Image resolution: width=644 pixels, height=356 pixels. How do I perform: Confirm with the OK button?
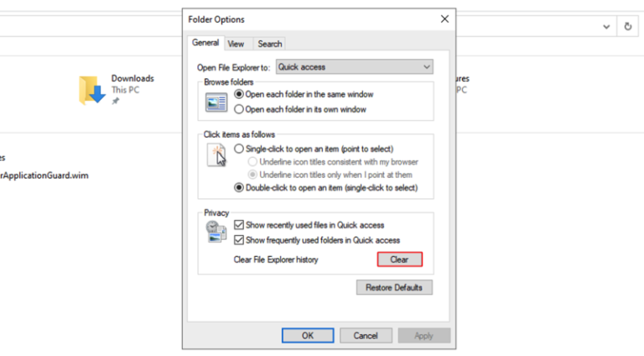(308, 336)
